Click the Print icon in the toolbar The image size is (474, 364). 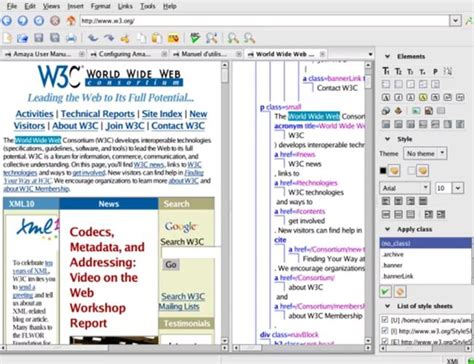click(71, 38)
